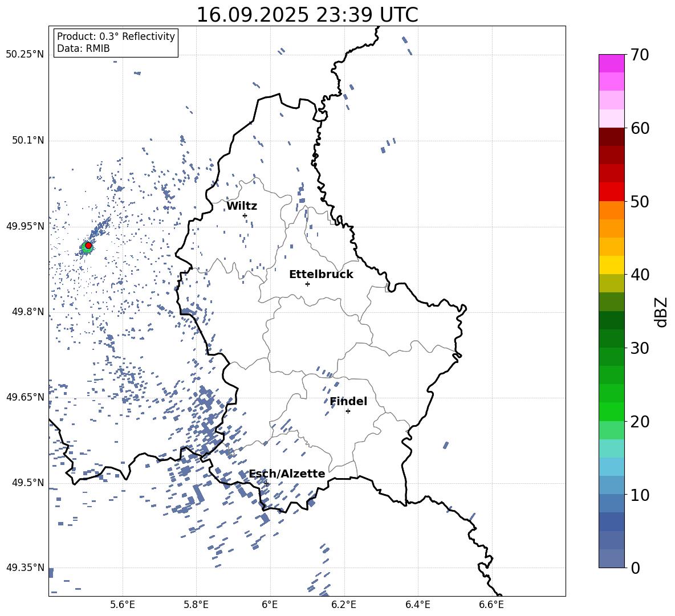
Task: Click the Wiltz station cross marker
Action: coord(245,215)
